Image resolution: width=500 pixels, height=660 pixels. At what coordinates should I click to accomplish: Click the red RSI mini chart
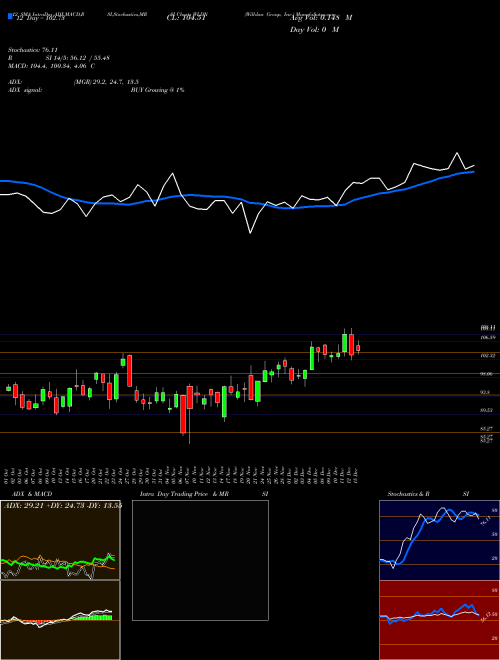439,620
